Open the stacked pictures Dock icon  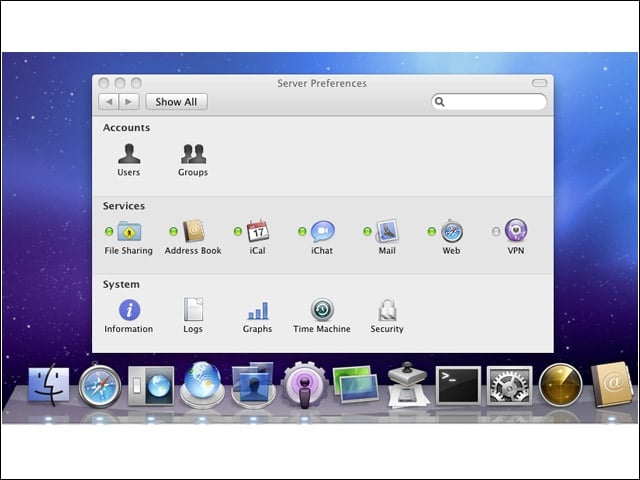click(356, 384)
